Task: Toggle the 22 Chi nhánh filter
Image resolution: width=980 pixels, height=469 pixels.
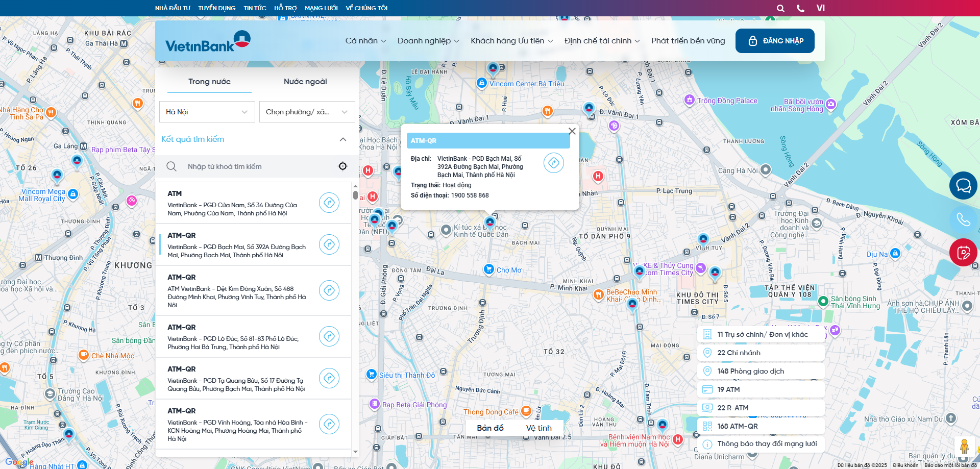Action: pyautogui.click(x=761, y=353)
